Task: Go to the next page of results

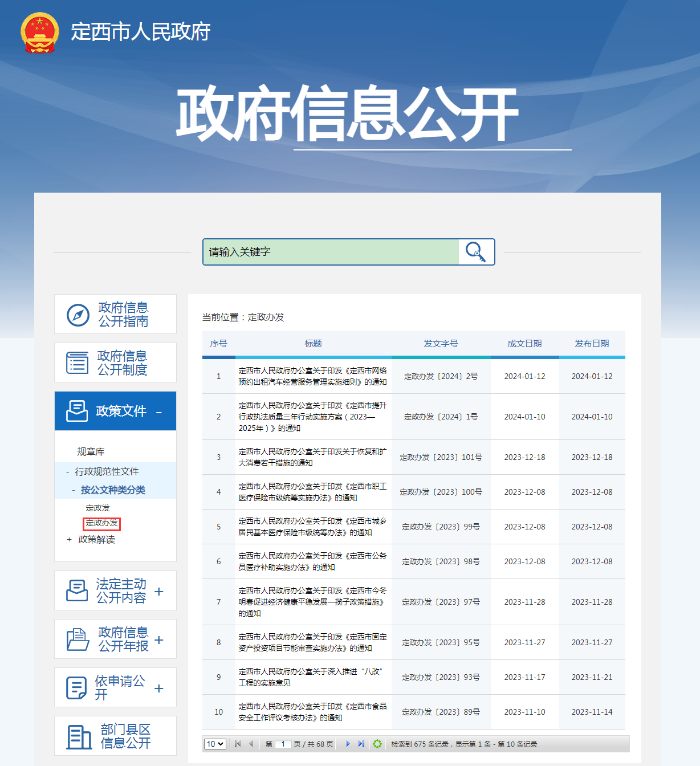Action: (346, 744)
